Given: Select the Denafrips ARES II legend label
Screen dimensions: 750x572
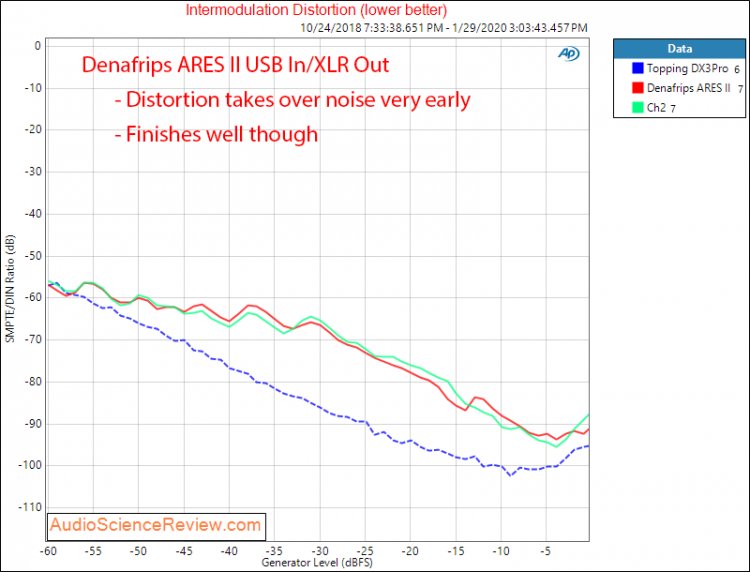Looking at the screenshot, I should pyautogui.click(x=688, y=88).
